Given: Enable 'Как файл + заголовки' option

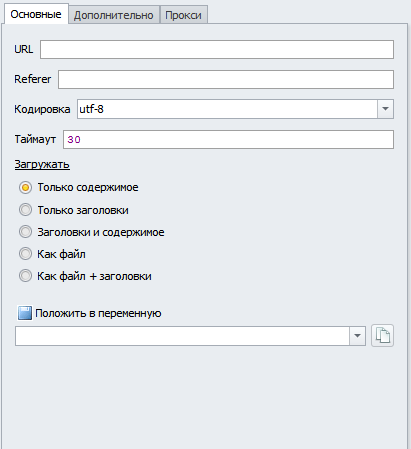Looking at the screenshot, I should coord(25,276).
